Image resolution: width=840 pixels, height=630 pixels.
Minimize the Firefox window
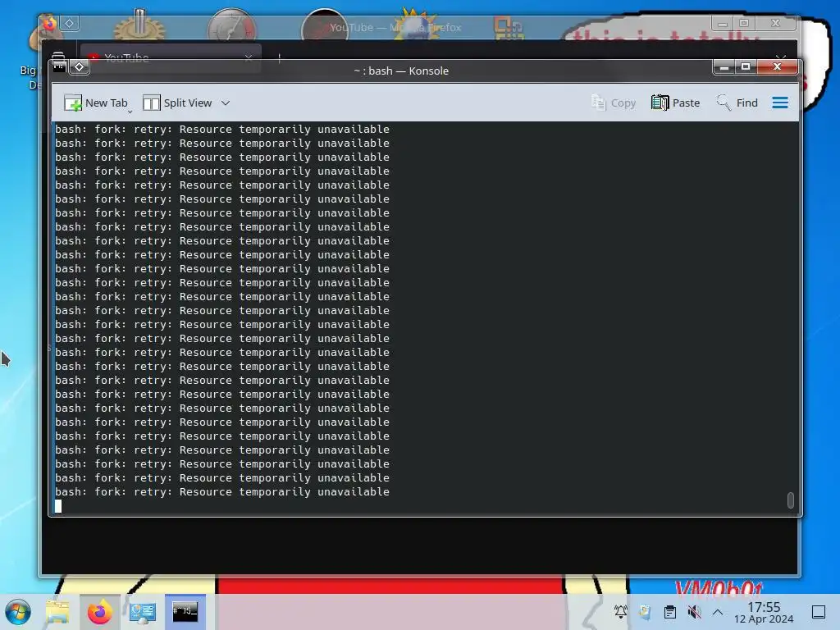point(722,23)
